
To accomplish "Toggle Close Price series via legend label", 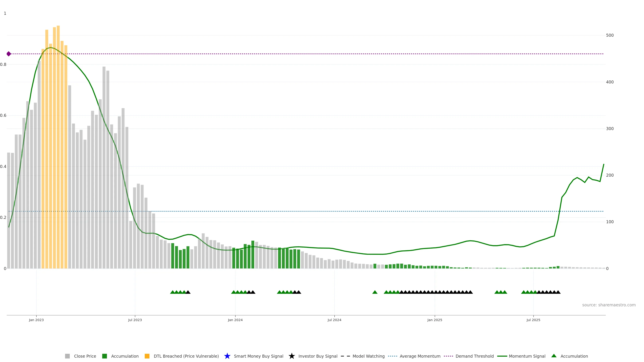I will point(85,356).
